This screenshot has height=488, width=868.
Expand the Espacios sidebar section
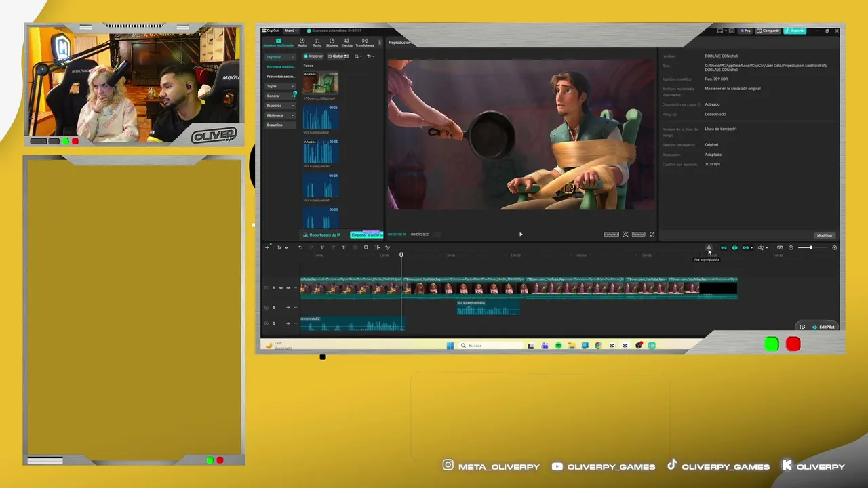tap(279, 106)
